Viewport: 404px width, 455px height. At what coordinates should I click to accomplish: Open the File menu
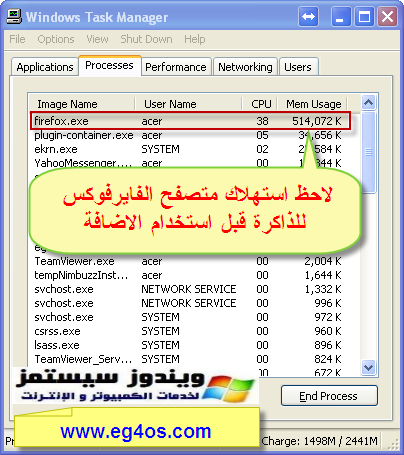tap(17, 39)
